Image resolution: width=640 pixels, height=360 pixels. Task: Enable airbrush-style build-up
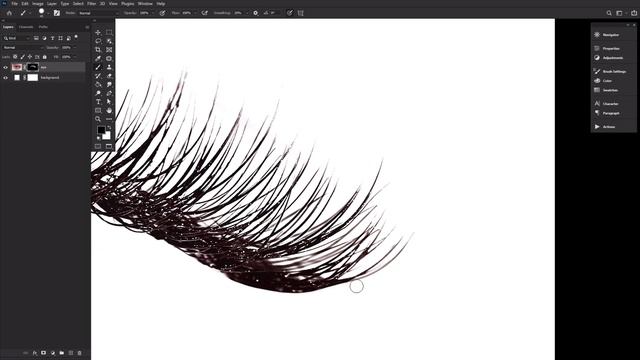pyautogui.click(x=204, y=13)
